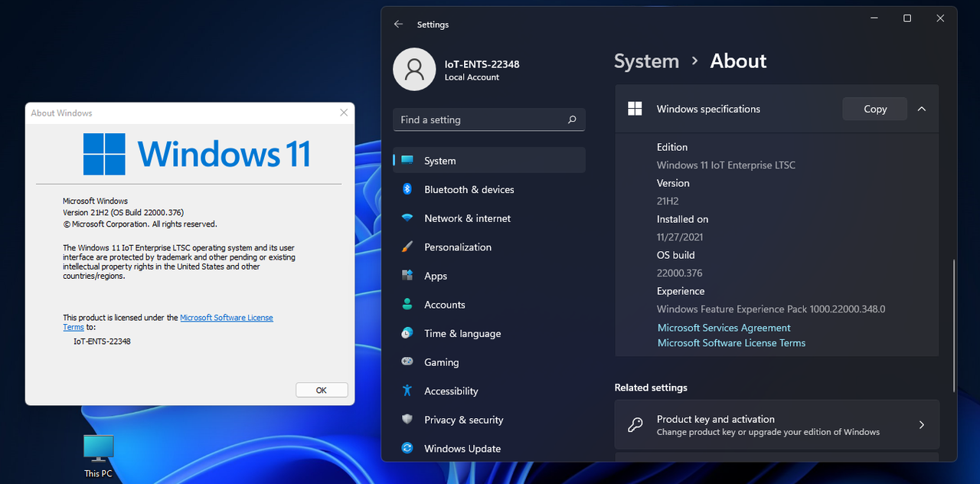Click the Local Account label
The width and height of the screenshot is (980, 484).
(x=472, y=77)
